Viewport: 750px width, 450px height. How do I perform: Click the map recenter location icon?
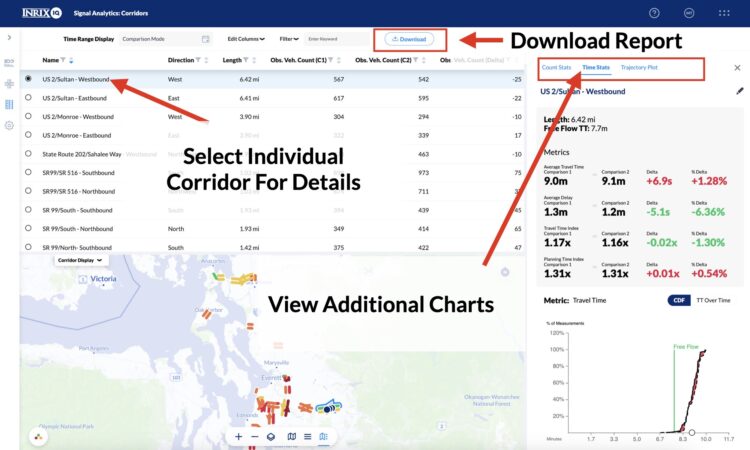coord(505,272)
